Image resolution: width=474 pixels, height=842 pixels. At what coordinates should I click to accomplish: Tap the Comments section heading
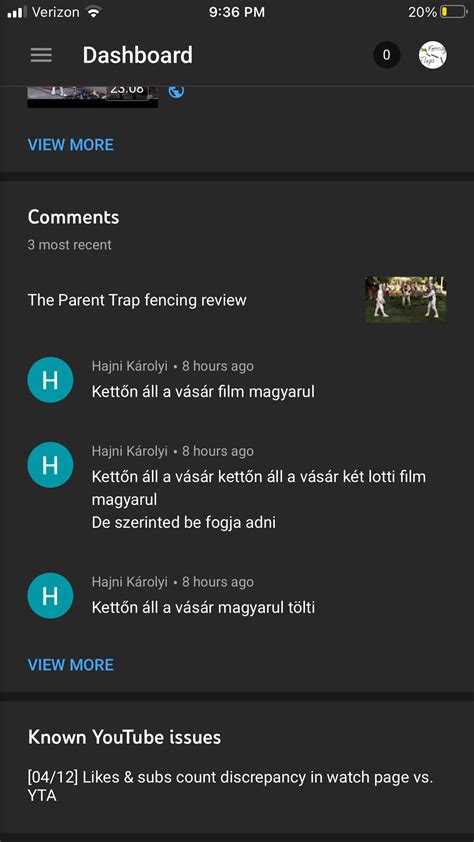73,217
